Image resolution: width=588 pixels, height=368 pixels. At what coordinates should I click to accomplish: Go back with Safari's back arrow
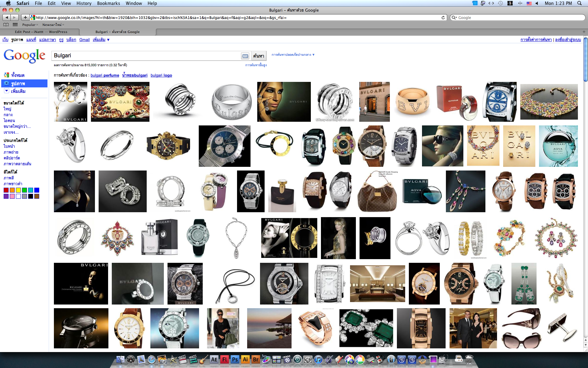click(x=6, y=17)
